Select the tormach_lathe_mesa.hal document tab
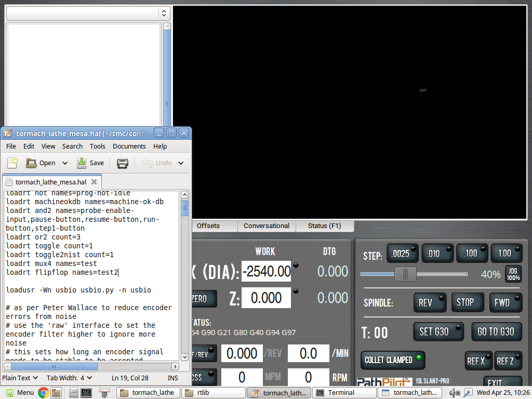 pos(51,182)
